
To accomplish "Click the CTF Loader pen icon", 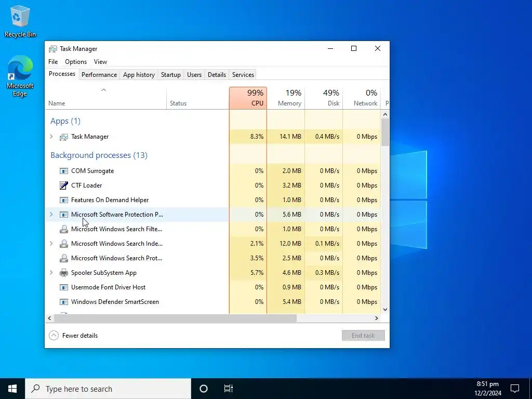I will tap(64, 185).
